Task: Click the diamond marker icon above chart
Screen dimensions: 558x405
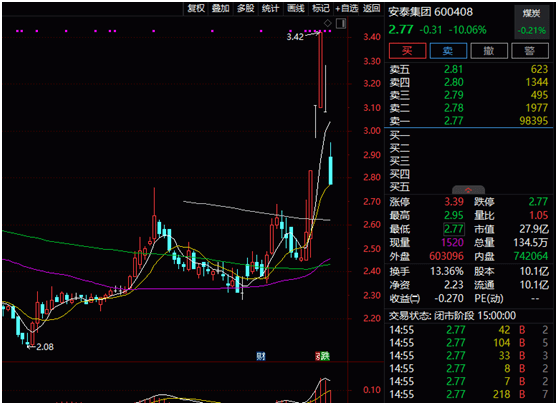Action: pos(327,23)
